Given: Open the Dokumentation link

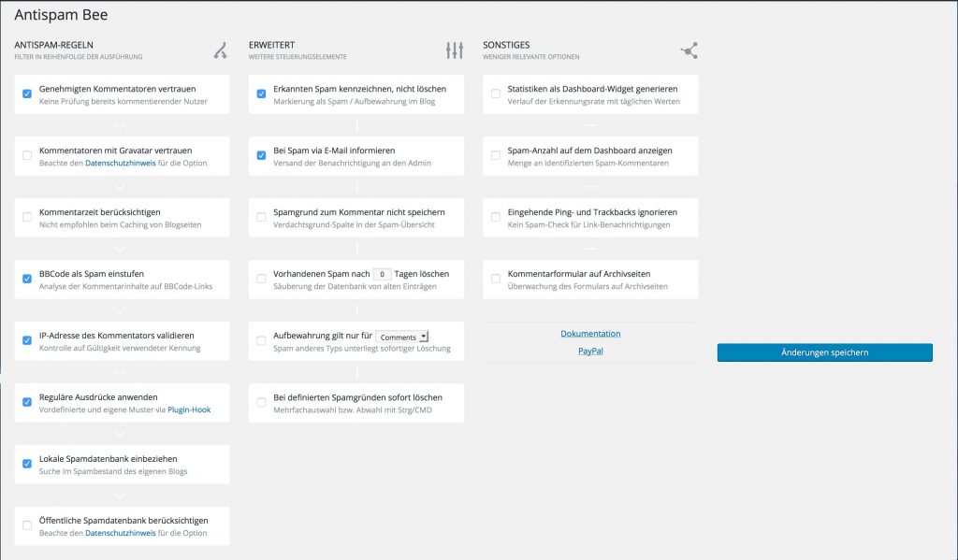Looking at the screenshot, I should [x=590, y=333].
